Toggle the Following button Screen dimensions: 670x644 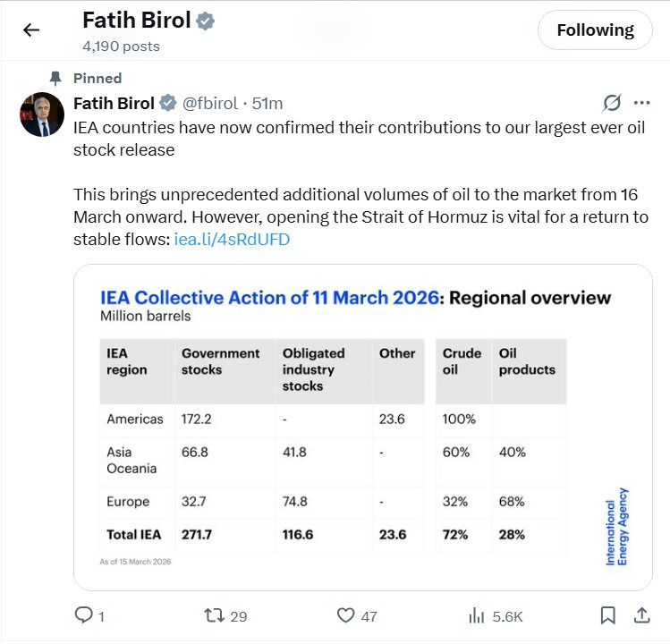[x=595, y=30]
